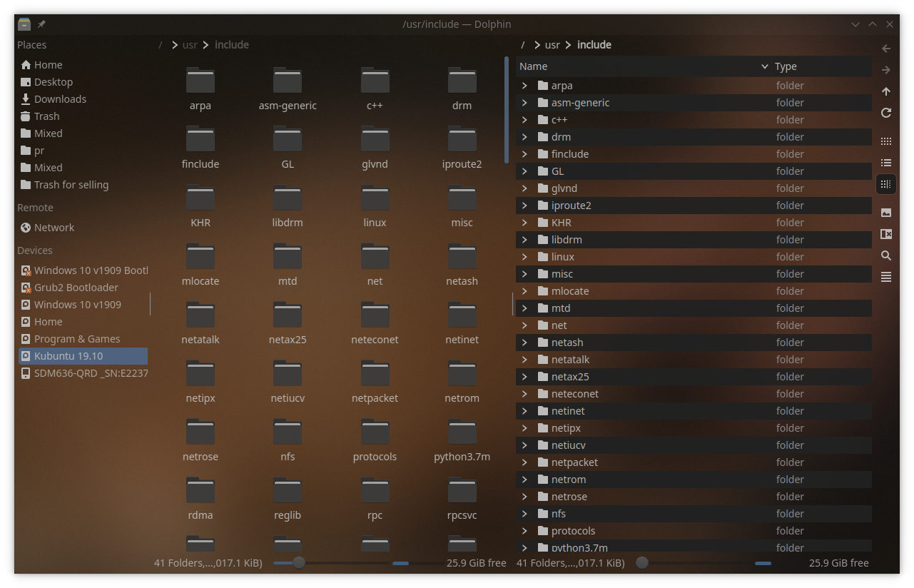Image resolution: width=914 pixels, height=588 pixels.
Task: Click the Name column sort arrow
Action: click(765, 66)
